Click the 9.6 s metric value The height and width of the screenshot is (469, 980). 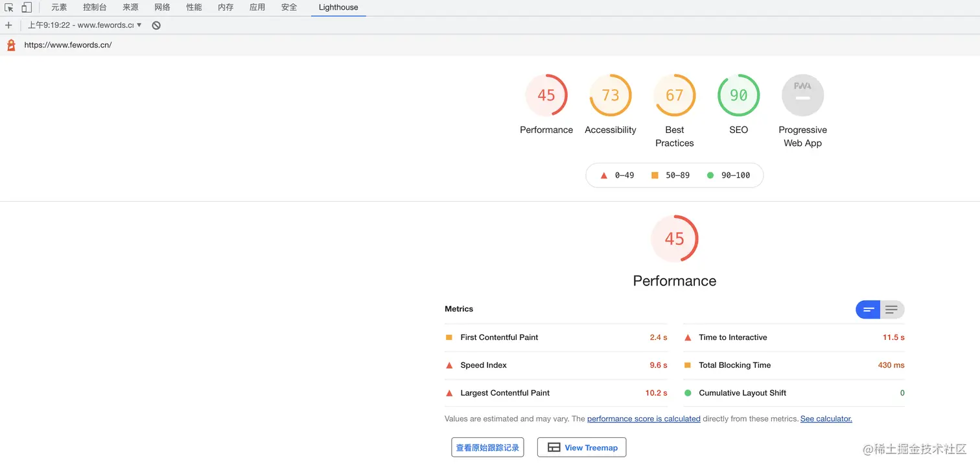[659, 365]
